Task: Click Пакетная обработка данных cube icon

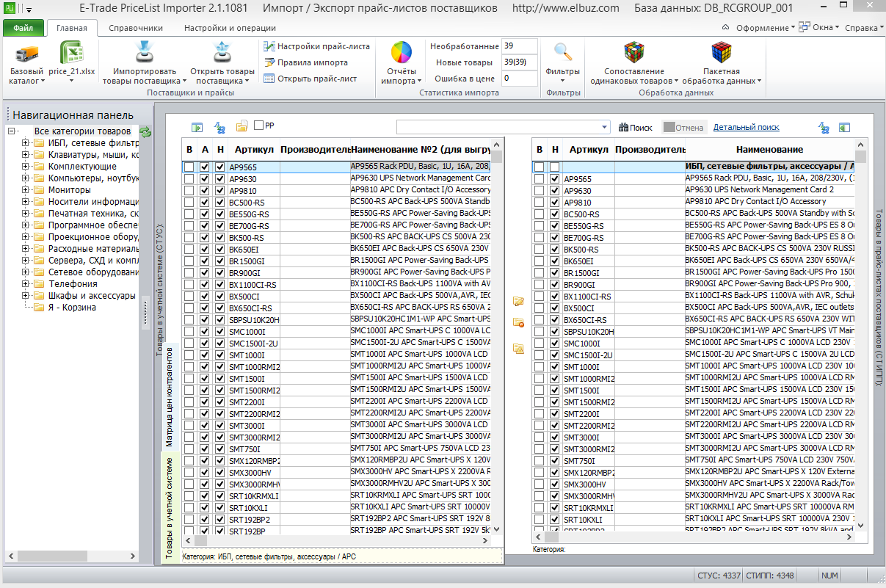Action: pyautogui.click(x=721, y=53)
